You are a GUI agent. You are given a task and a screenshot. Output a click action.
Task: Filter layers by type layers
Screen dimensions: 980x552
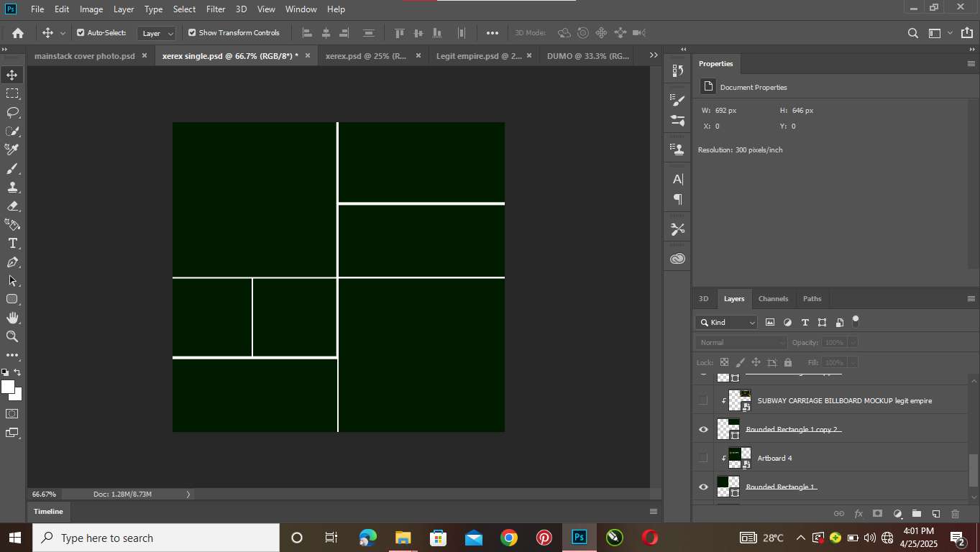[x=805, y=323]
